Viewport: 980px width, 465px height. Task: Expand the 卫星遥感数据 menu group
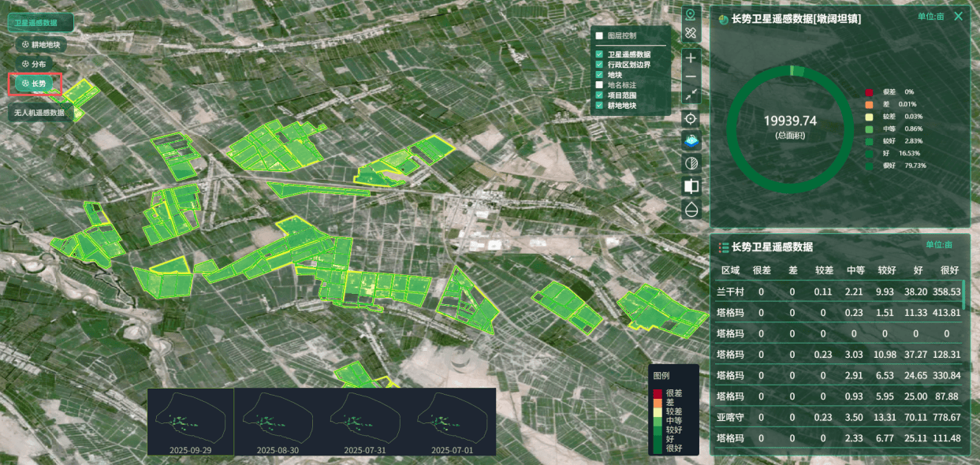tap(40, 23)
